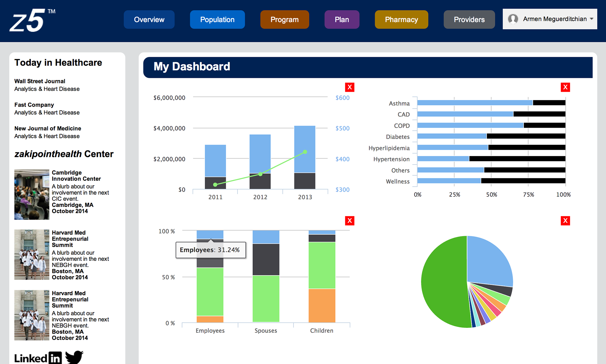Open the Twitter bird icon
Screen dimensions: 606x364
click(74, 357)
